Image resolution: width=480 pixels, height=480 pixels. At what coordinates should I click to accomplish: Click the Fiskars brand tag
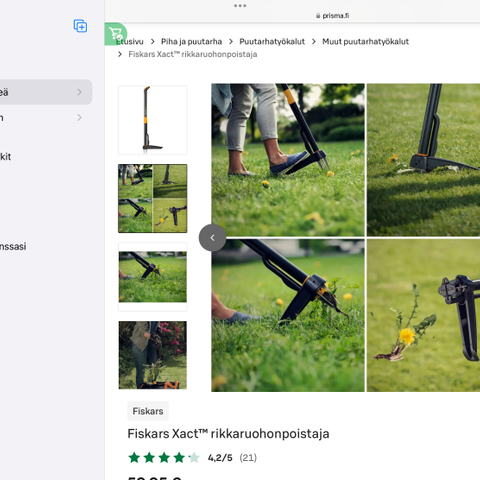(x=148, y=411)
